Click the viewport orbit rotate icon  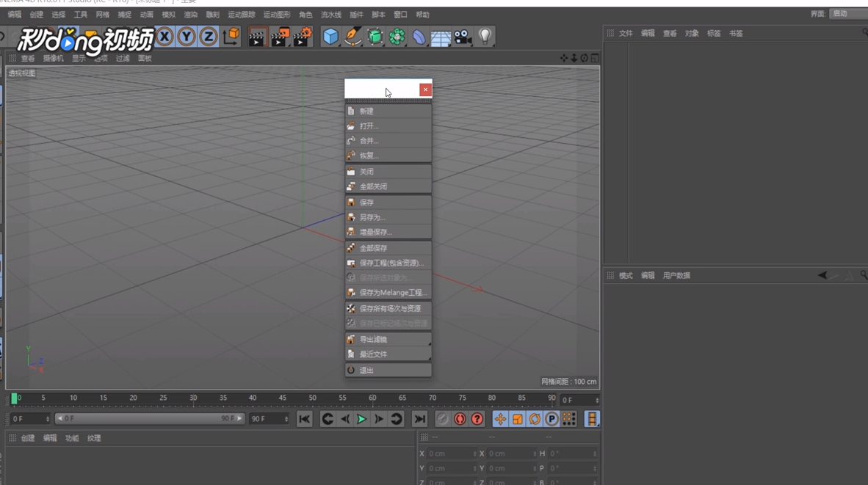tap(584, 58)
